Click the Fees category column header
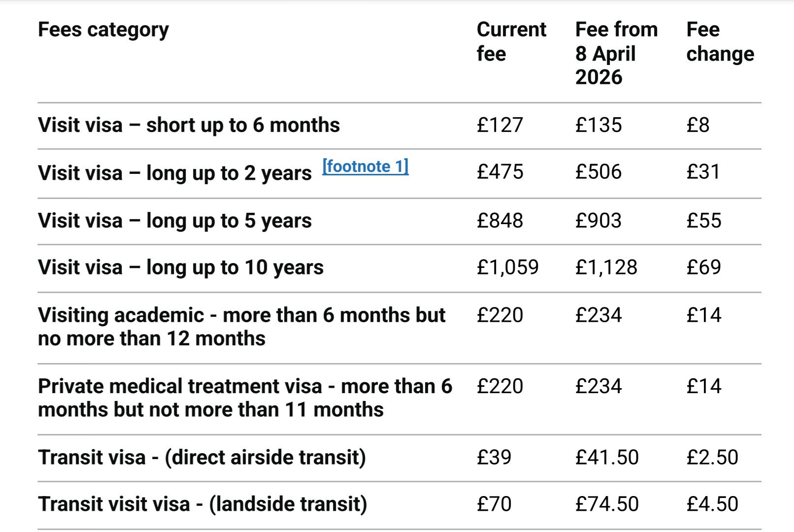Viewport: 794px width, 532px height. [x=103, y=30]
